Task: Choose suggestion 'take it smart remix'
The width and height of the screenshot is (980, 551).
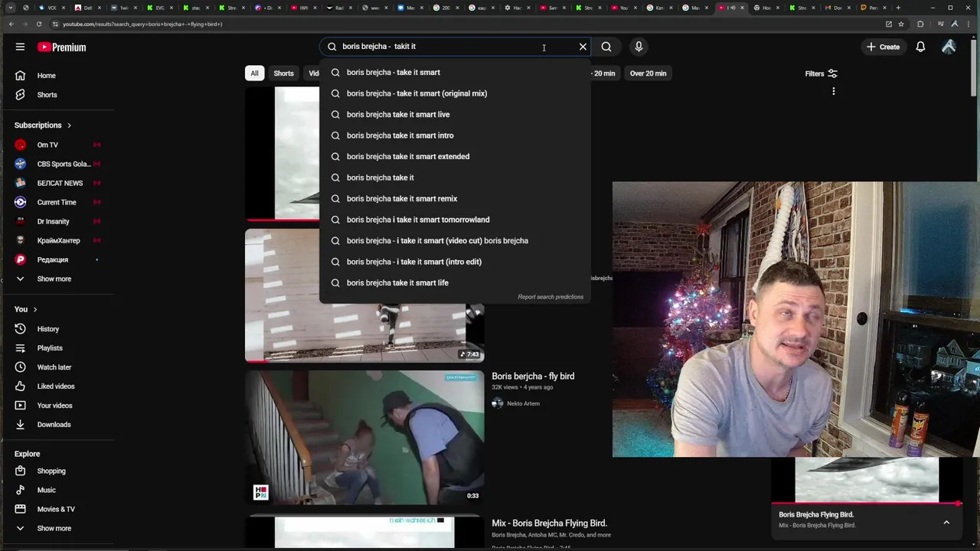Action: (456, 199)
